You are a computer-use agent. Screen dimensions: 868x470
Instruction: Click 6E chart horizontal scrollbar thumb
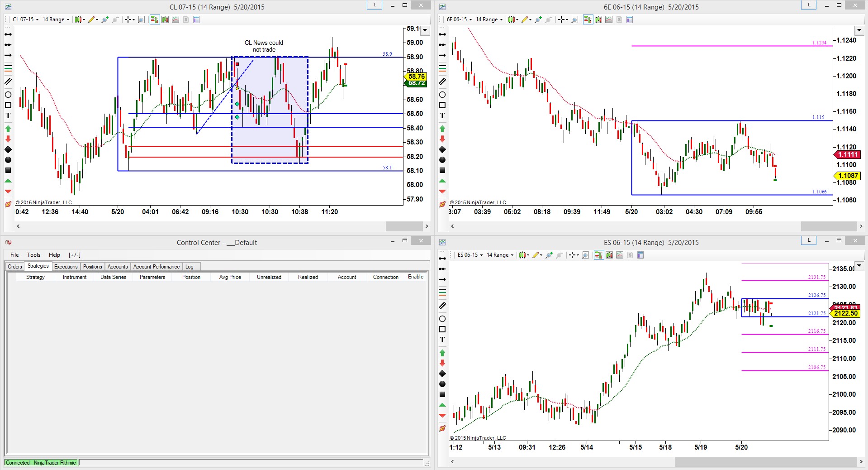click(x=829, y=226)
